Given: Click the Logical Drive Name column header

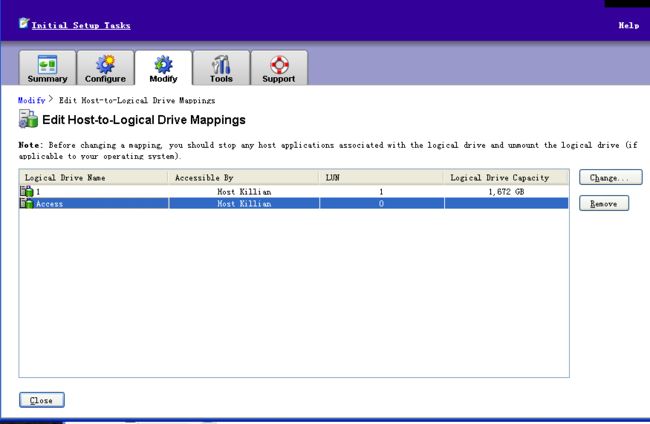Looking at the screenshot, I should pos(94,177).
